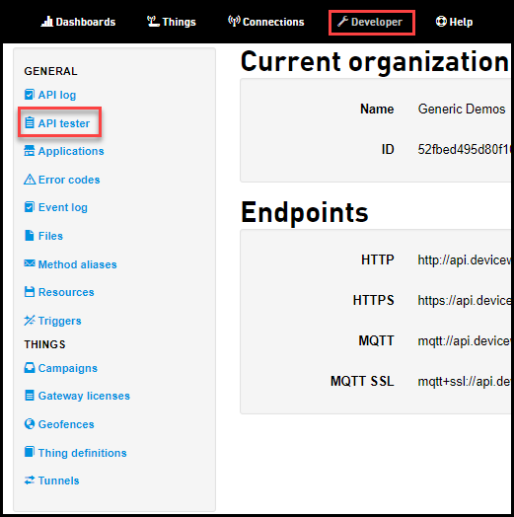The width and height of the screenshot is (514, 517).
Task: Open the Things menu
Action: [171, 22]
